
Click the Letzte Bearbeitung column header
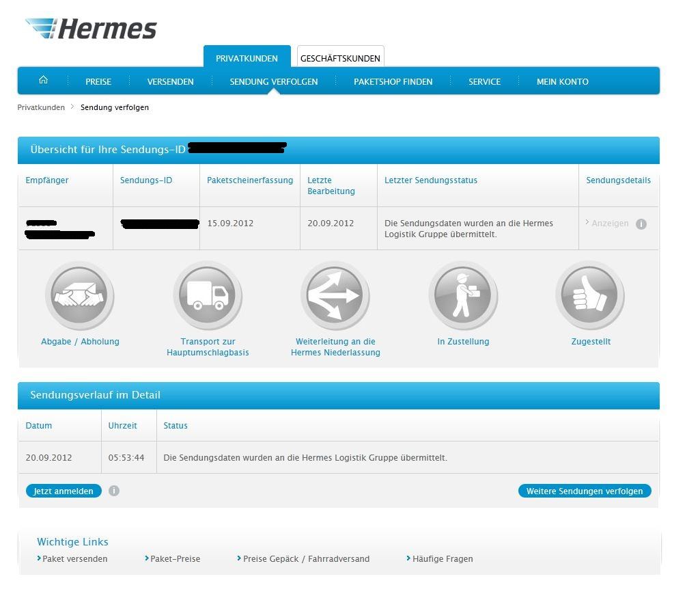(331, 185)
